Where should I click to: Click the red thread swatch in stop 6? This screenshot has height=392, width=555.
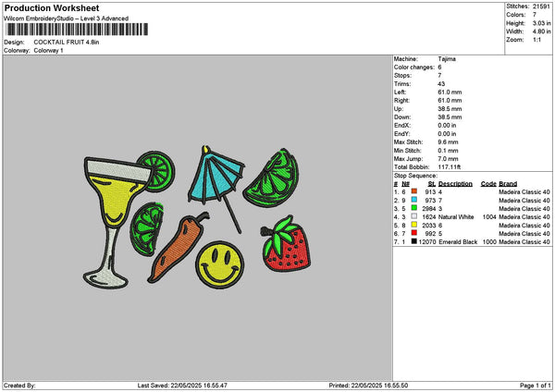tap(414, 233)
